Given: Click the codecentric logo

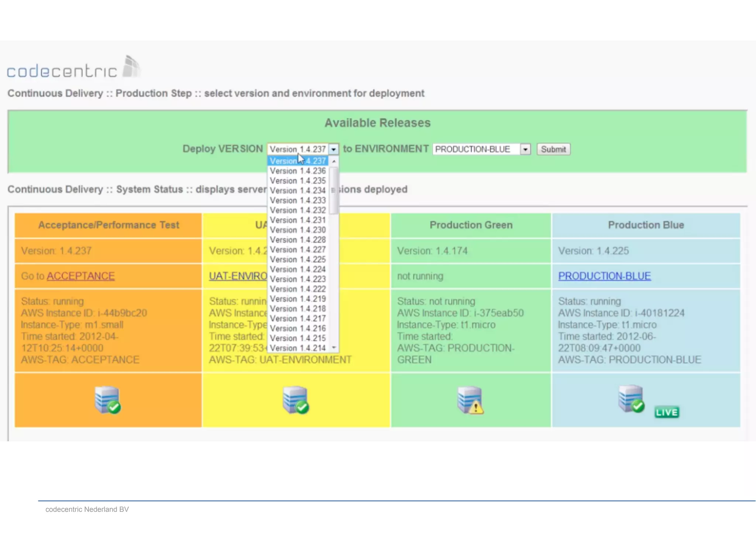Looking at the screenshot, I should tap(73, 67).
